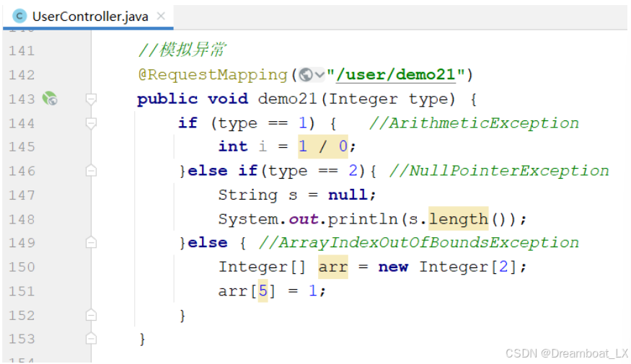Click the //模拟异常 comment
Viewport: 631px width, 364px height.
click(182, 50)
